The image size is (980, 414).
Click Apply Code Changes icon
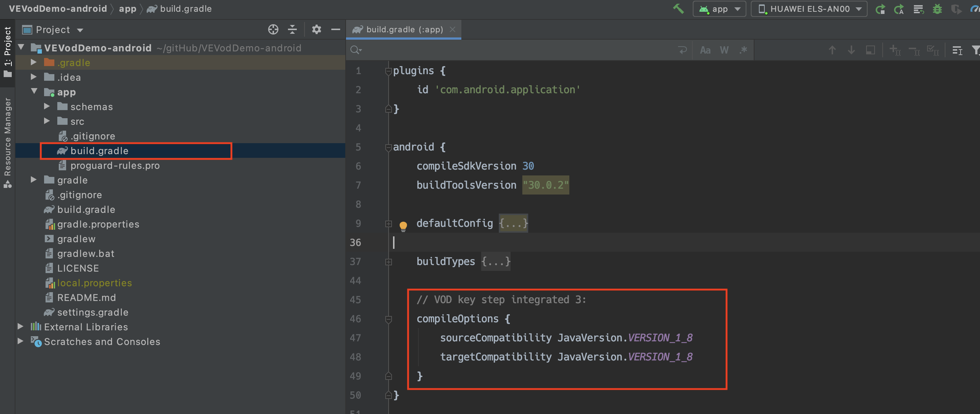point(899,9)
